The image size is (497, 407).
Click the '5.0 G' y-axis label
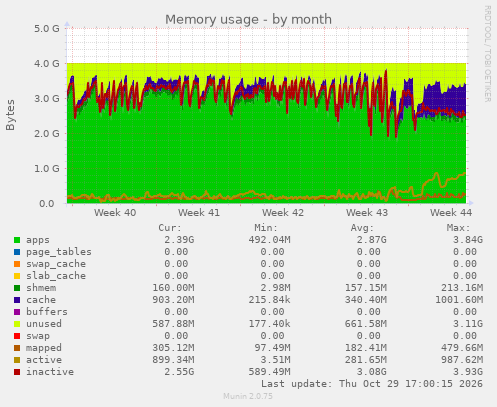47,28
